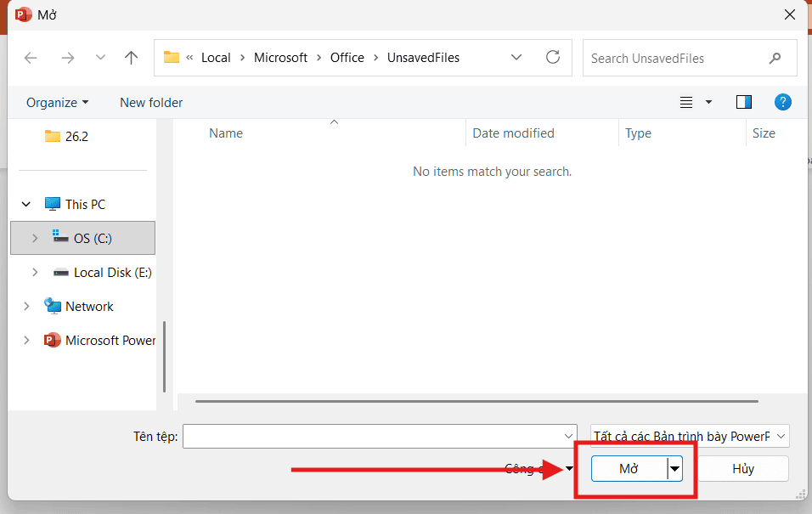Sort by the Date modified column header

(513, 133)
